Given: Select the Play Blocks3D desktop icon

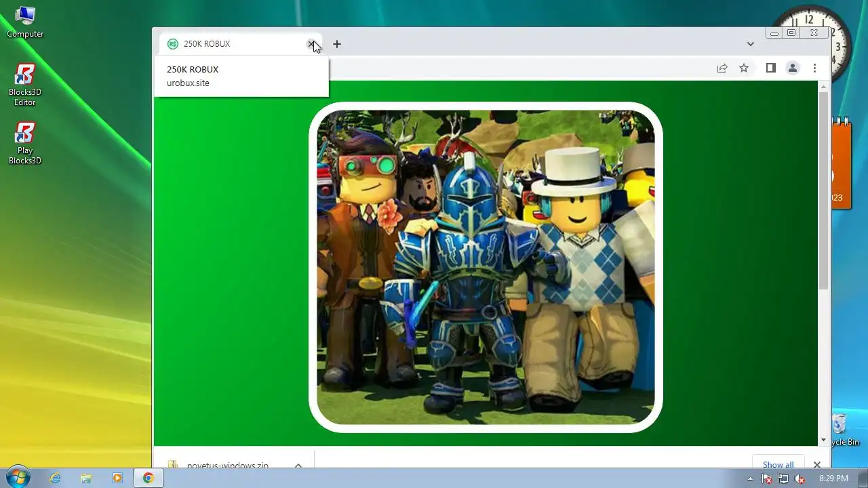Looking at the screenshot, I should pos(25,143).
